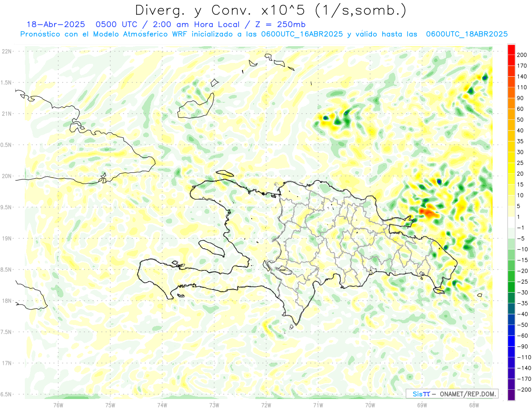
Task: Click the '72W' longitude label
Action: (266, 405)
